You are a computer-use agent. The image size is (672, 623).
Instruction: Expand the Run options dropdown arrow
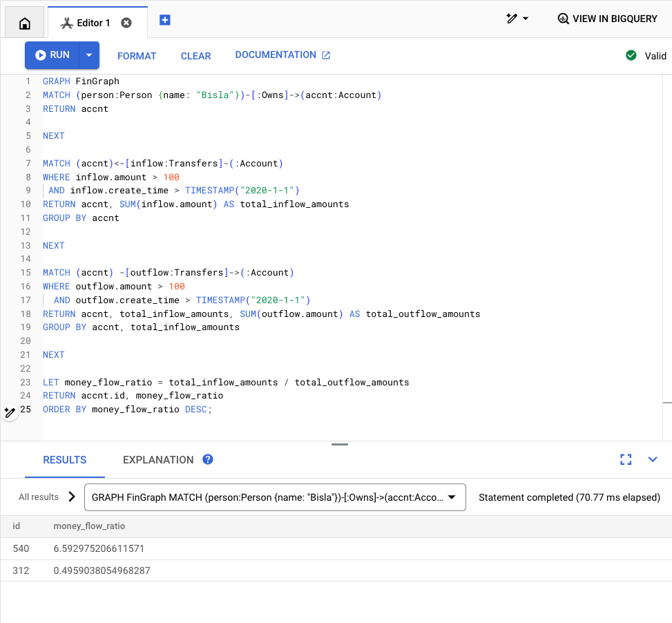tap(89, 55)
